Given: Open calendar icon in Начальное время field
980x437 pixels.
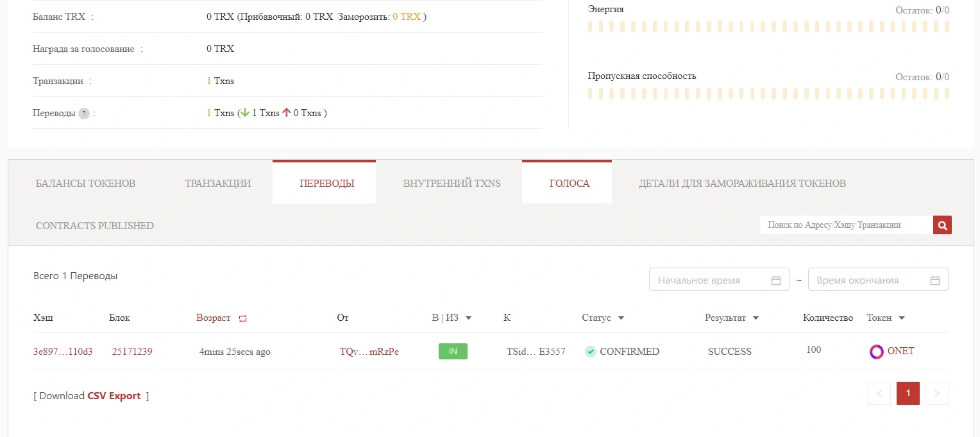Looking at the screenshot, I should click(x=776, y=280).
